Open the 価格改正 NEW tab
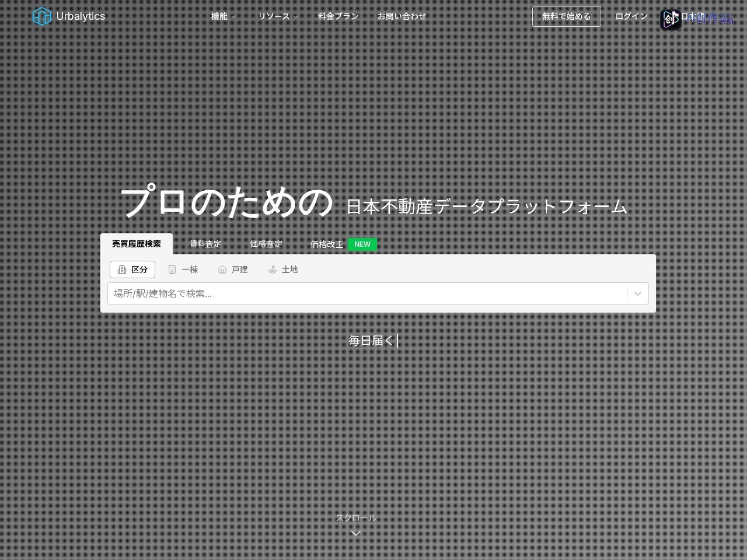The width and height of the screenshot is (747, 560). pos(344,244)
